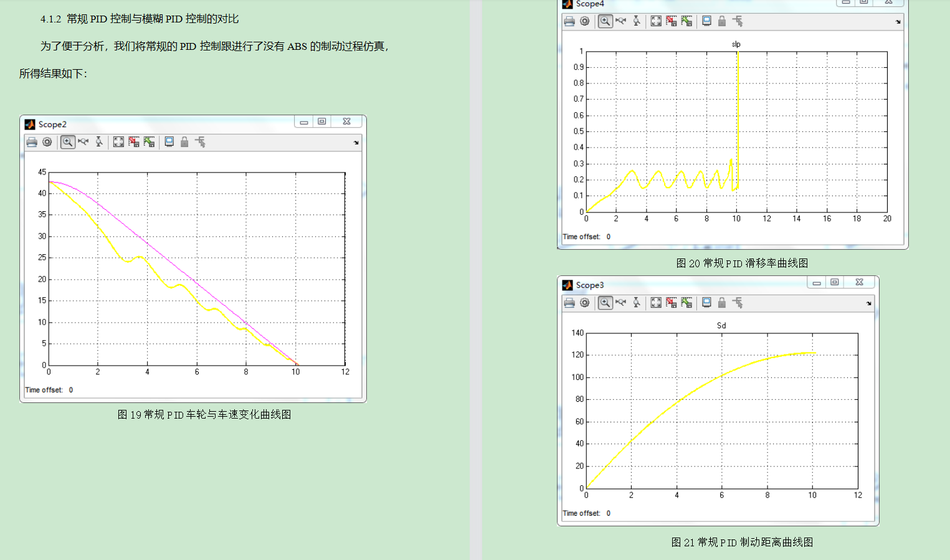The image size is (950, 560).
Task: Click caption '图 19 常规 PID 车轮与车速变化曲线图'
Action: [204, 414]
